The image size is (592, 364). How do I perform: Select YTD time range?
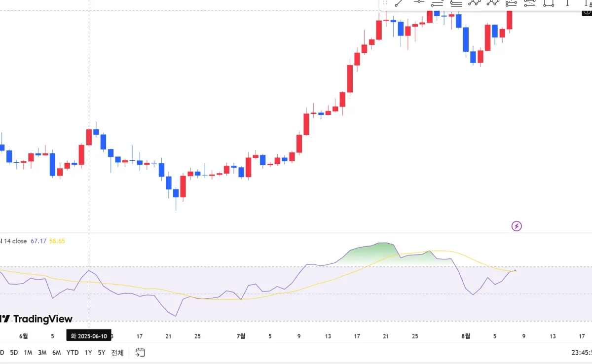73,353
